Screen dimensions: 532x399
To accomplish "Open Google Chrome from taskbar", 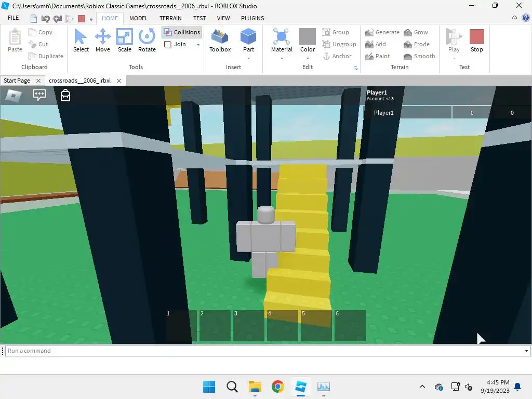I will click(x=277, y=387).
